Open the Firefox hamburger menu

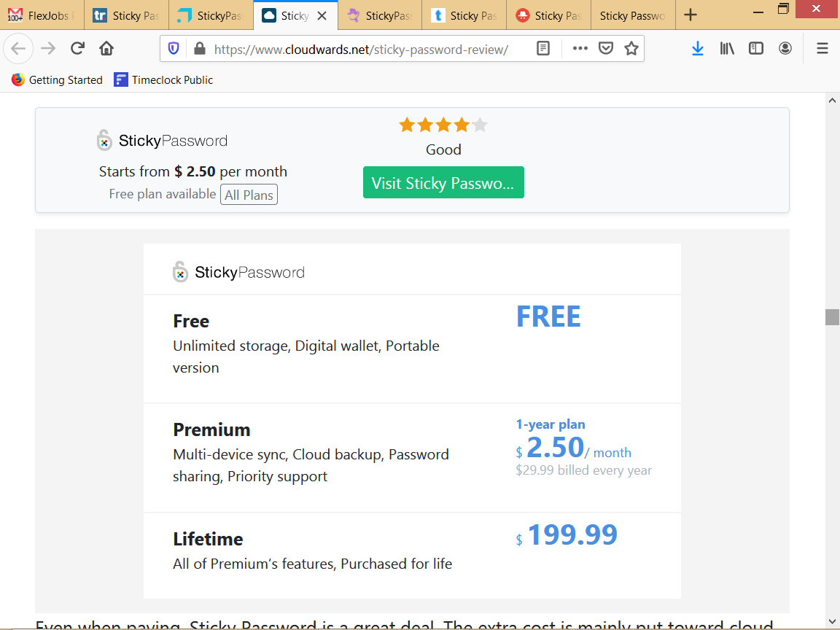click(822, 49)
